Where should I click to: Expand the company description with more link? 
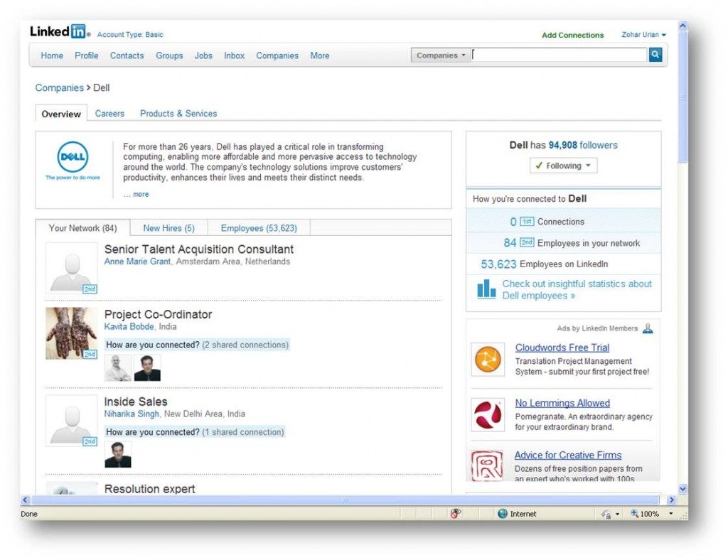coord(141,195)
